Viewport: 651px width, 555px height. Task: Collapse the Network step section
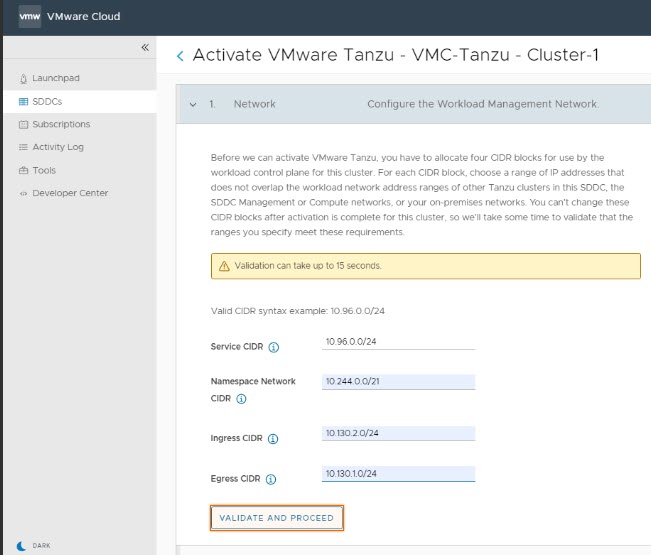(x=193, y=105)
